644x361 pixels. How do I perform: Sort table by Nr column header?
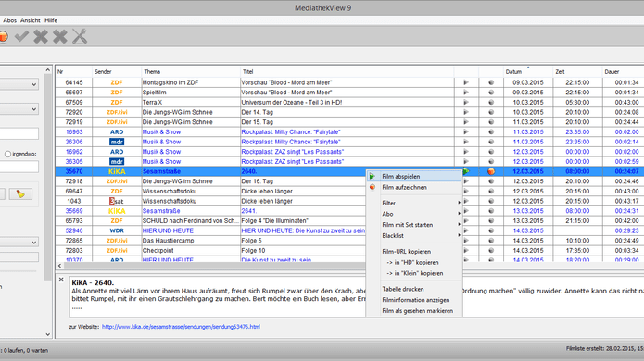click(74, 72)
